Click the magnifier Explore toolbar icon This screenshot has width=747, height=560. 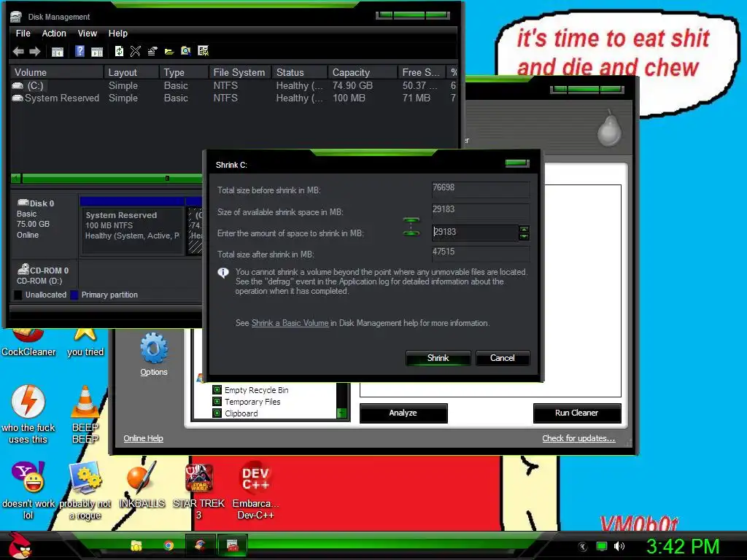186,51
